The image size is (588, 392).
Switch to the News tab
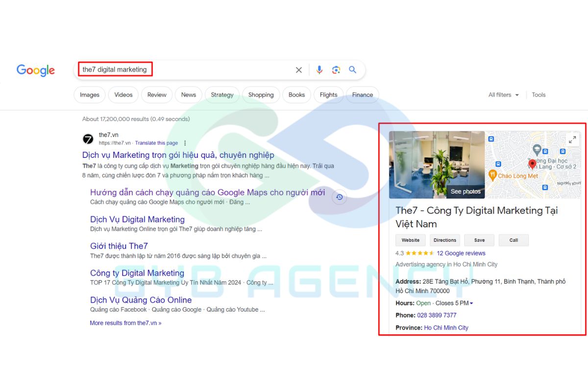(189, 95)
